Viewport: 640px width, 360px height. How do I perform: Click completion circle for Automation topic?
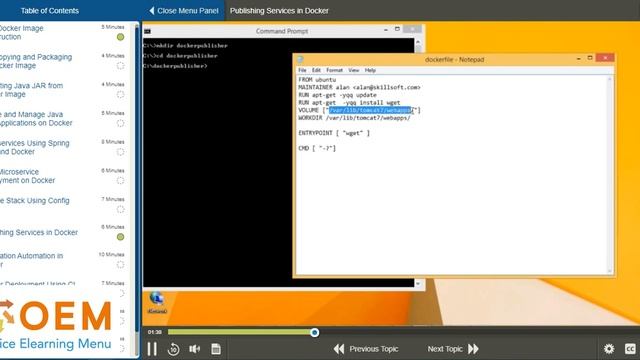point(120,265)
